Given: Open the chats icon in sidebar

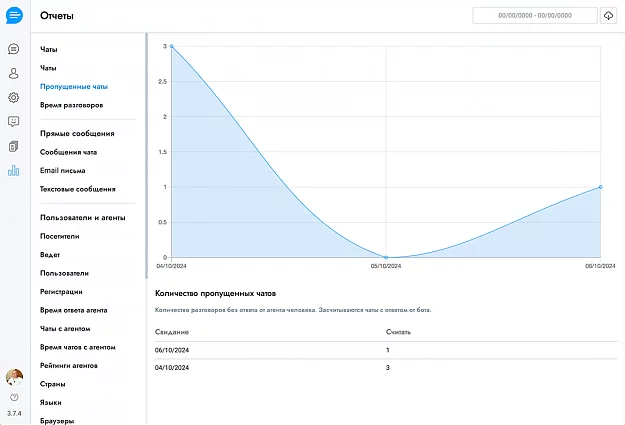Looking at the screenshot, I should pos(14,49).
